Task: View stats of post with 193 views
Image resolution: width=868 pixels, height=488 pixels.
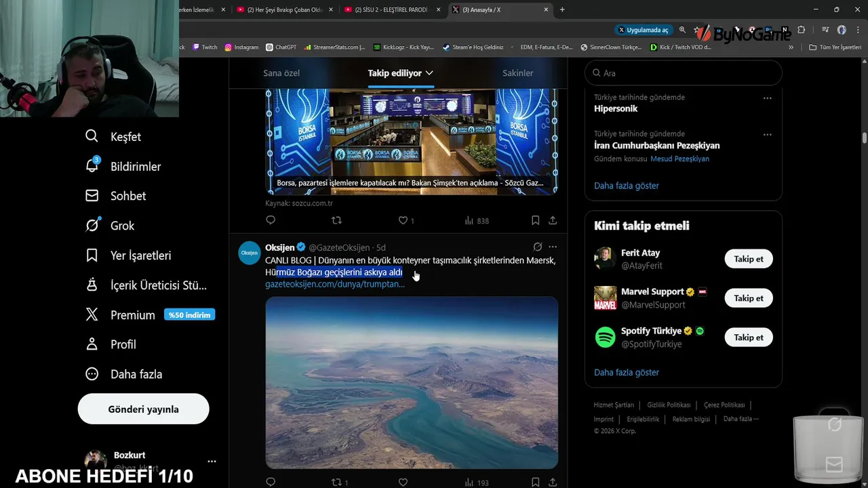Action: pos(477,483)
